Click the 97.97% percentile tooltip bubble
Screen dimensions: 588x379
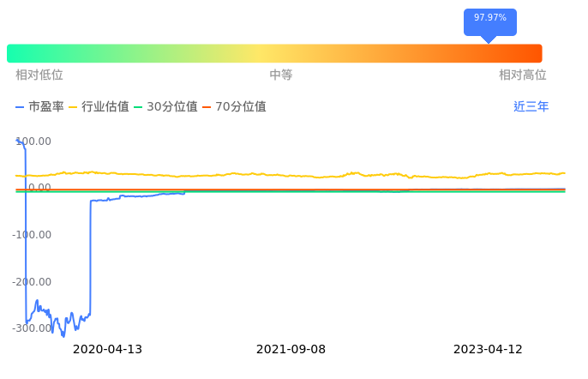pos(489,18)
